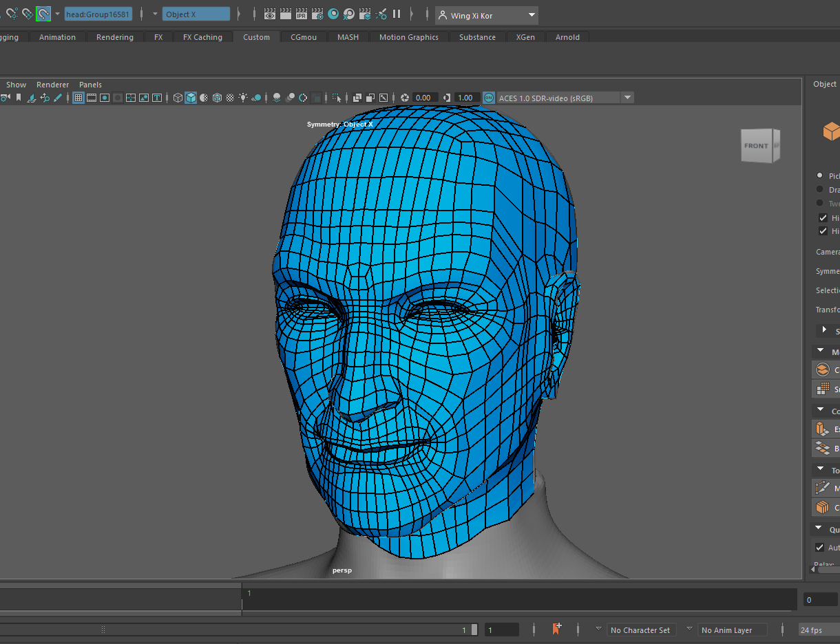The width and height of the screenshot is (840, 644).
Task: Open the Renderer panel menu
Action: click(x=52, y=85)
